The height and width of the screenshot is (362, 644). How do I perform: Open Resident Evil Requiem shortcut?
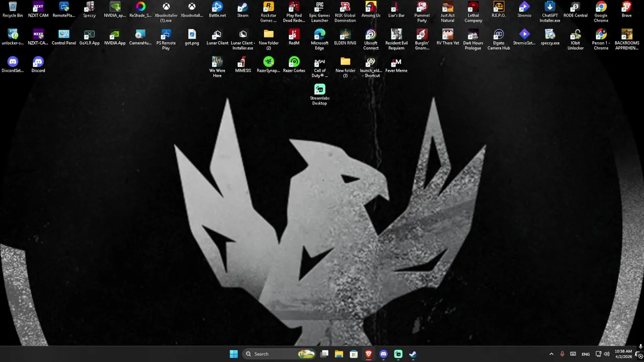click(x=396, y=40)
